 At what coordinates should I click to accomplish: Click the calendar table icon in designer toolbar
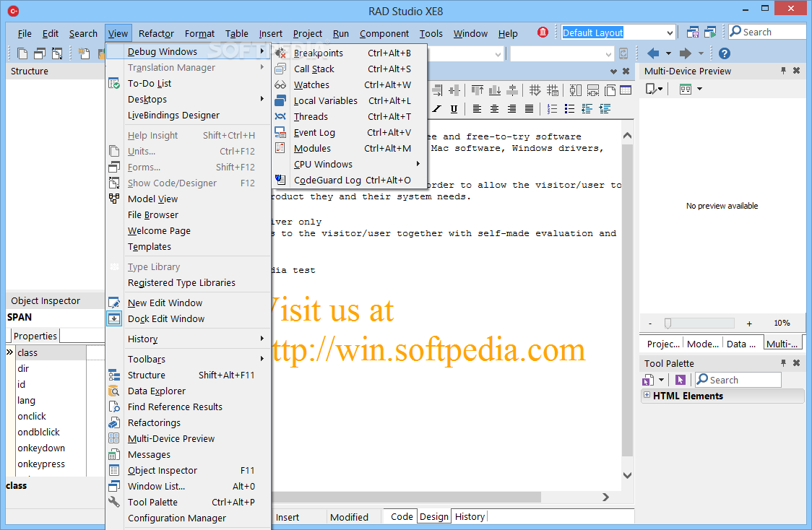pos(626,90)
